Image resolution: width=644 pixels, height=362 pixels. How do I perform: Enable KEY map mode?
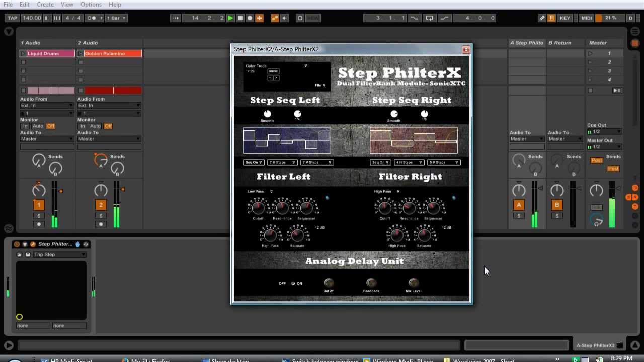tap(565, 18)
